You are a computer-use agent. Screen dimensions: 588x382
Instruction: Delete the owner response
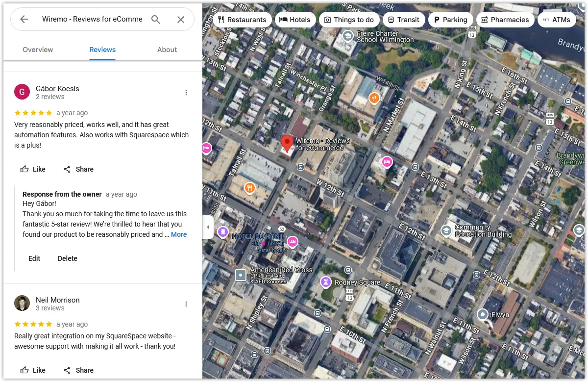coord(67,258)
